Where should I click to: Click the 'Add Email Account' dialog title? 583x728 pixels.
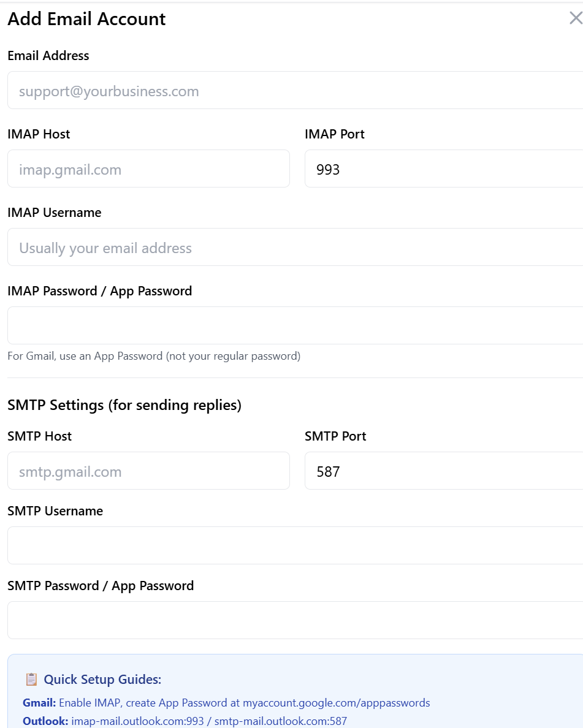pyautogui.click(x=86, y=19)
